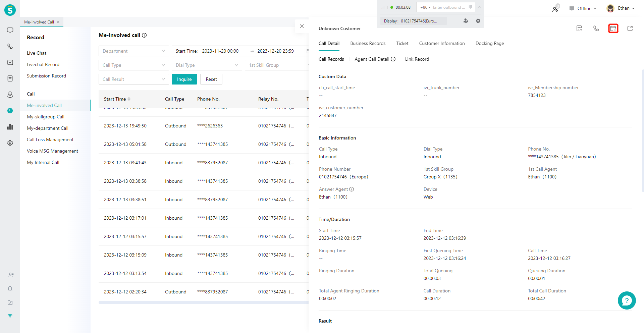
Task: Click info icon beside Agent Call Detail
Action: click(x=393, y=59)
